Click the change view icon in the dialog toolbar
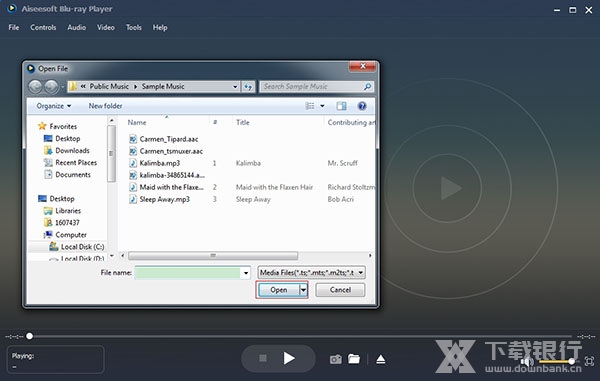This screenshot has width=600, height=381. (310, 106)
